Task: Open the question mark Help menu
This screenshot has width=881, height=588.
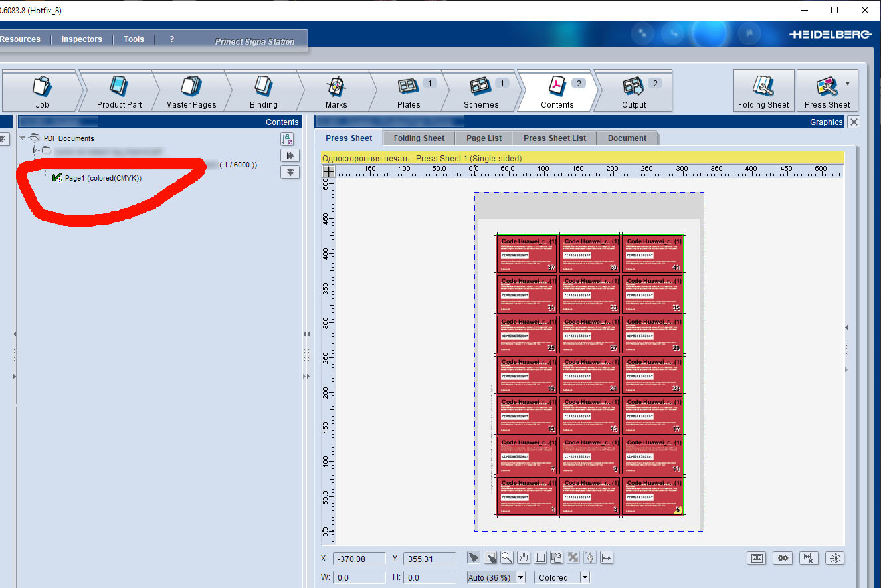Action: point(171,39)
